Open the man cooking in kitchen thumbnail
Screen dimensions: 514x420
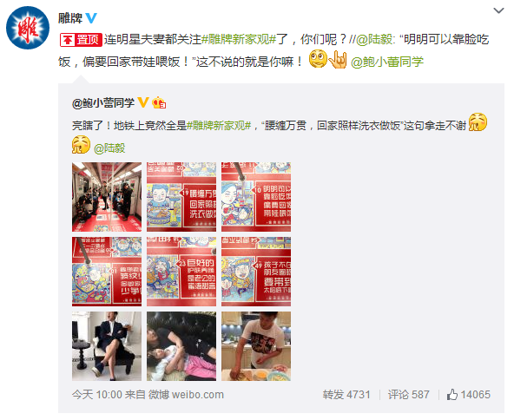tap(256, 346)
